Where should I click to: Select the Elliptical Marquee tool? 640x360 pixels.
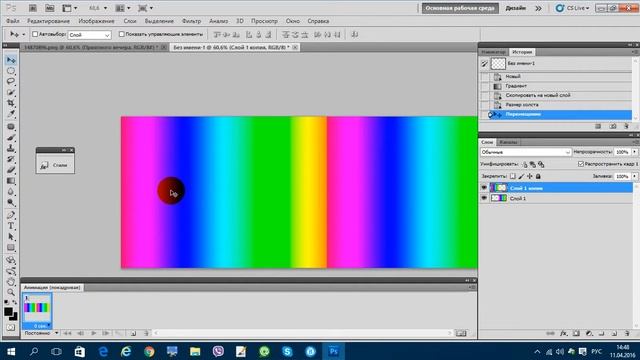click(x=11, y=71)
